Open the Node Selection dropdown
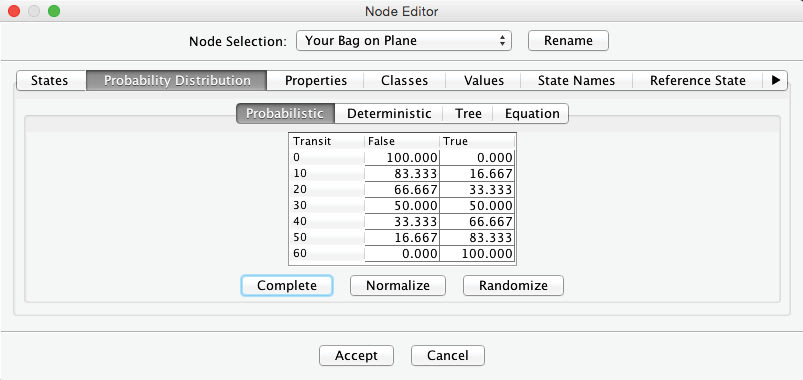The image size is (803, 380). 404,40
